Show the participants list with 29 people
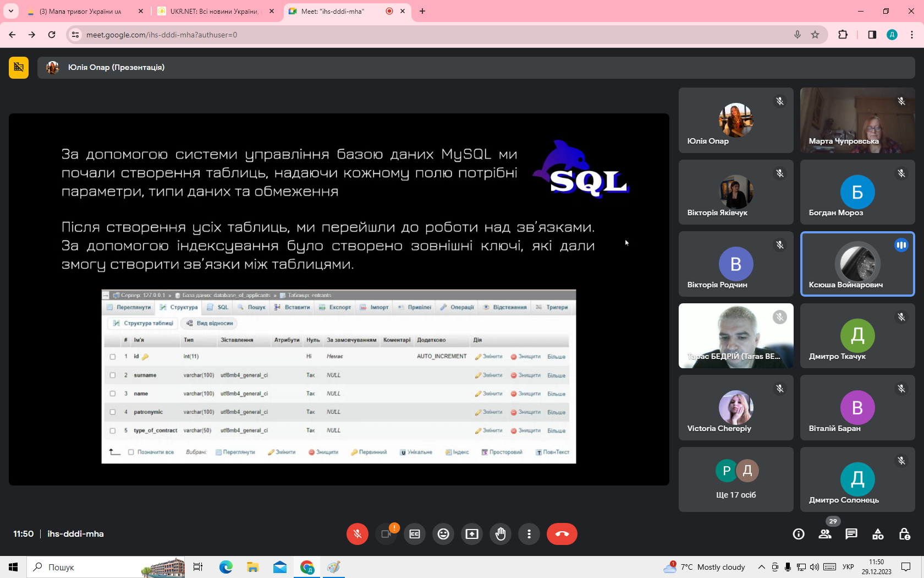924x578 pixels. pyautogui.click(x=825, y=534)
